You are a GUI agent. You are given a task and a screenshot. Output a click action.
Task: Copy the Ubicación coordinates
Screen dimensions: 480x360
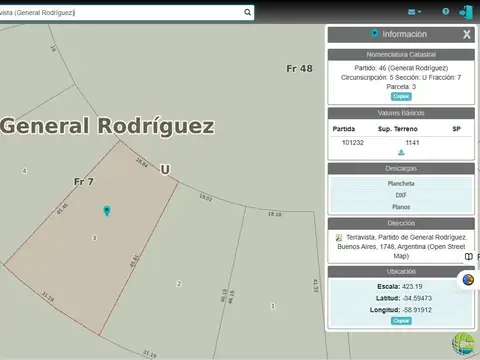[x=401, y=321]
